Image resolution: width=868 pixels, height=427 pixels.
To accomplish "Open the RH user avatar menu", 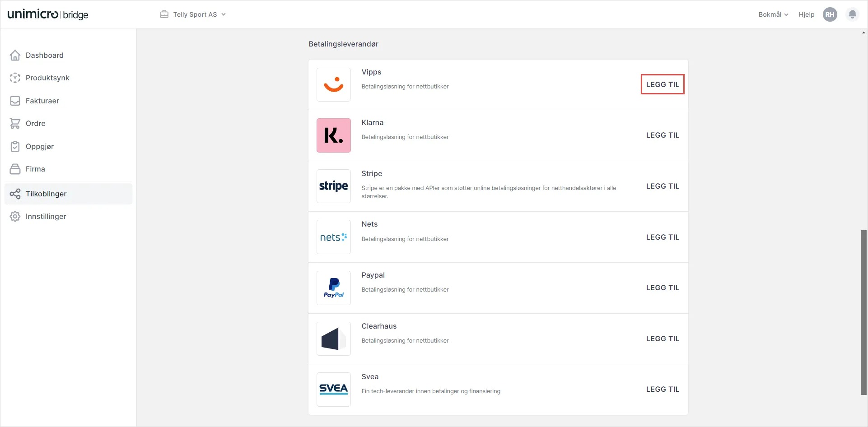I will pos(830,14).
